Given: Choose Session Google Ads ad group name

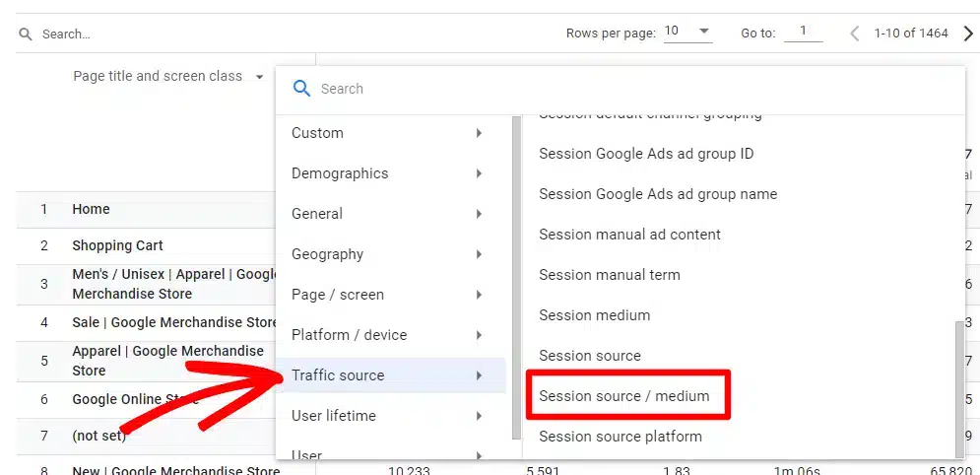Looking at the screenshot, I should coord(658,194).
